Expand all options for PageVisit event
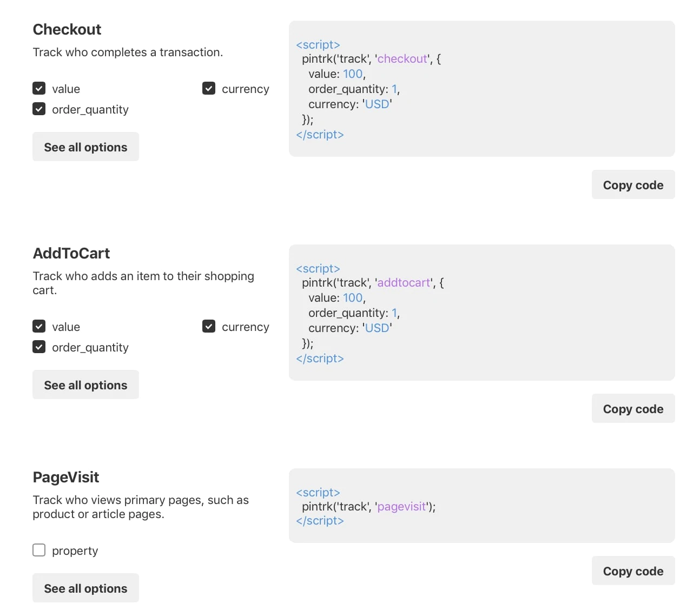 (x=85, y=588)
